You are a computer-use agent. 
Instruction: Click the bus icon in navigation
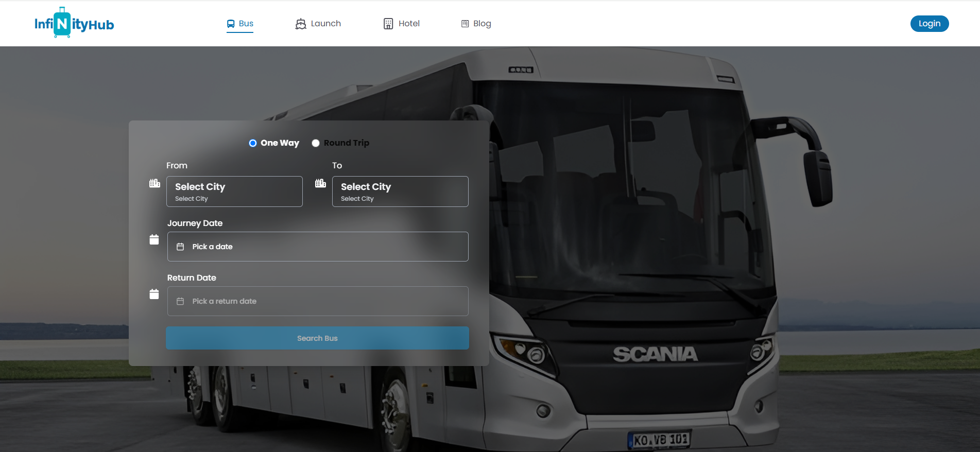[231, 24]
